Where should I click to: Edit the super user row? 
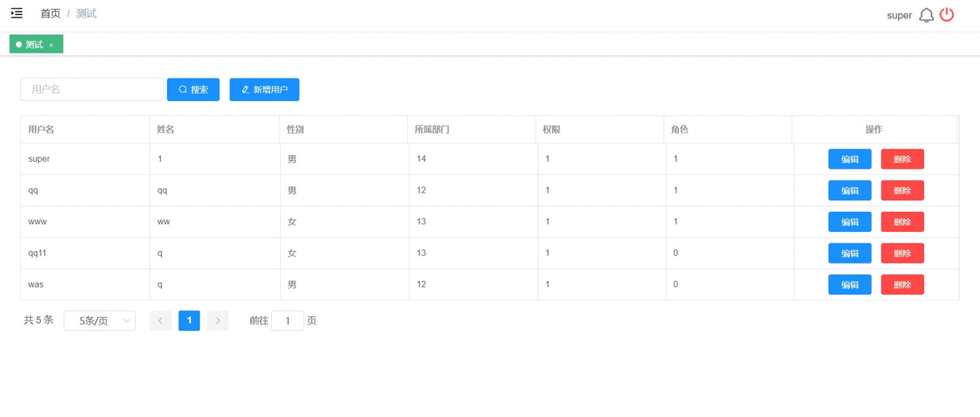pyautogui.click(x=849, y=159)
